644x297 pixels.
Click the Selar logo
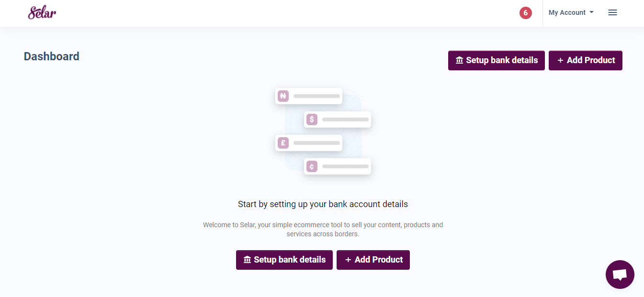(x=42, y=12)
